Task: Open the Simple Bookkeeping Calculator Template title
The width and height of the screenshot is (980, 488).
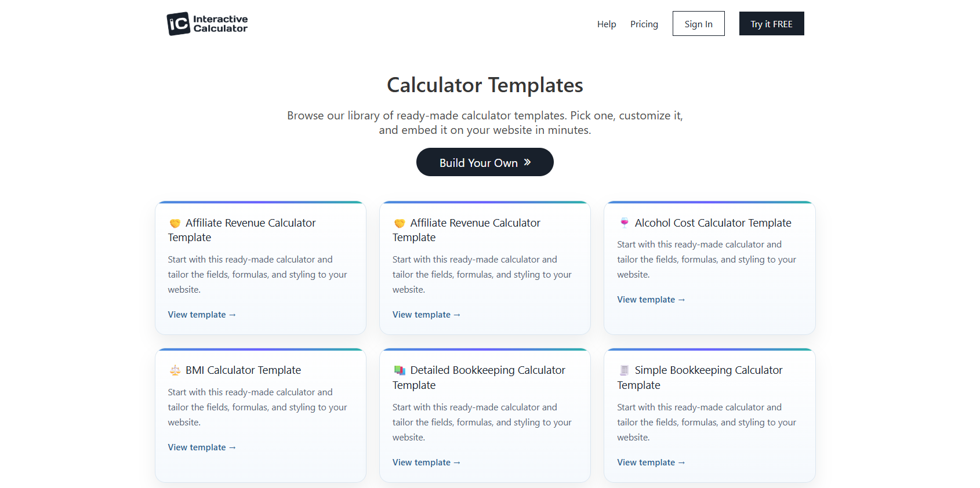Action: tap(700, 377)
